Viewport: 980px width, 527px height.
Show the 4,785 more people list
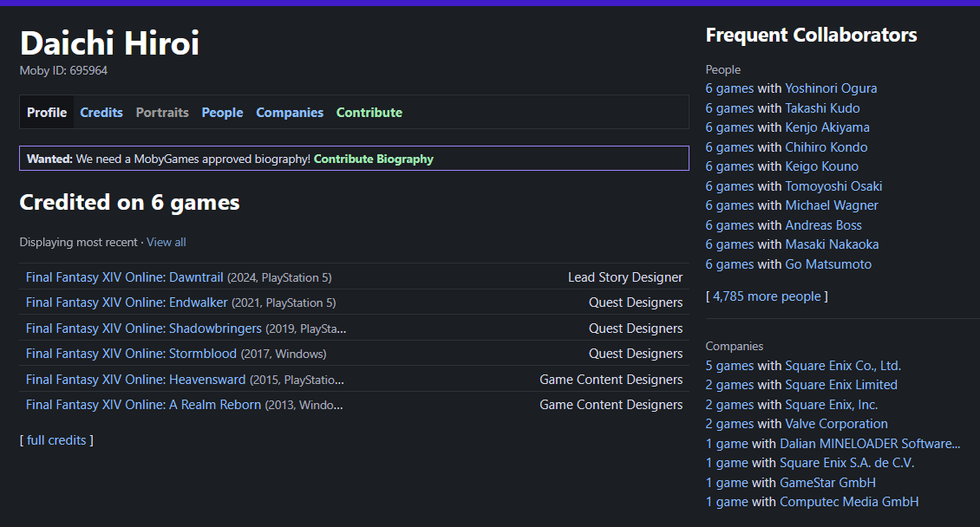click(767, 296)
